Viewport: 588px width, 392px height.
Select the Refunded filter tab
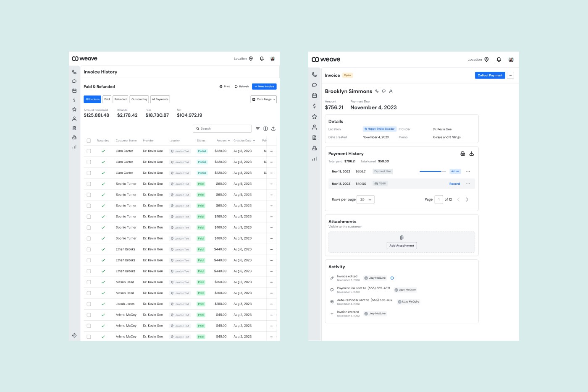point(121,99)
